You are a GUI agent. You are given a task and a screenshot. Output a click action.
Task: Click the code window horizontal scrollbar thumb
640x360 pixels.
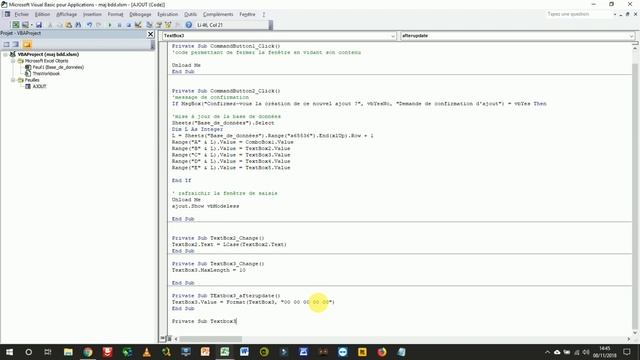[x=211, y=339]
